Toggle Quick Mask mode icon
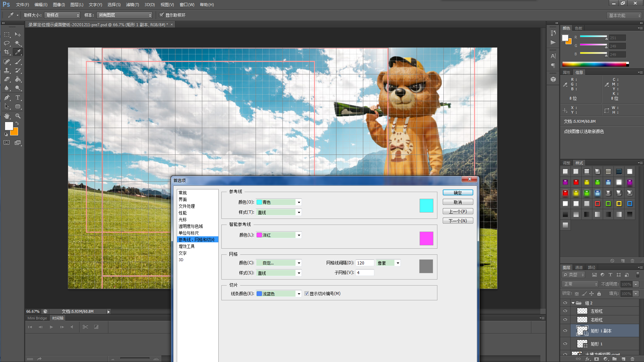Screen dimensions: 644x362 click(7, 142)
